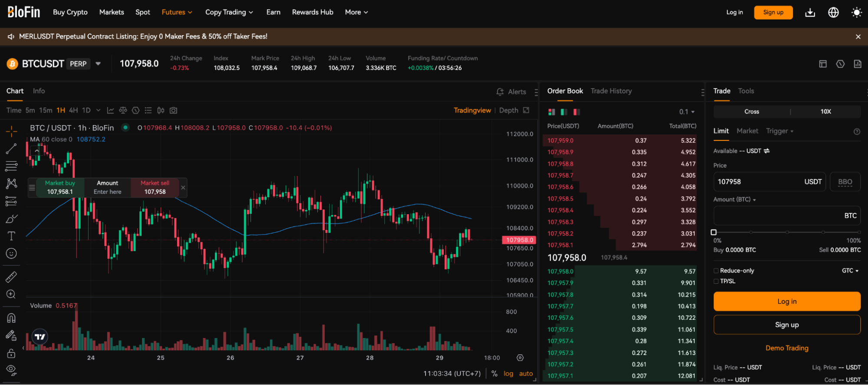The height and width of the screenshot is (385, 868).
Task: Toggle hide all drawings eye icon
Action: (11, 370)
